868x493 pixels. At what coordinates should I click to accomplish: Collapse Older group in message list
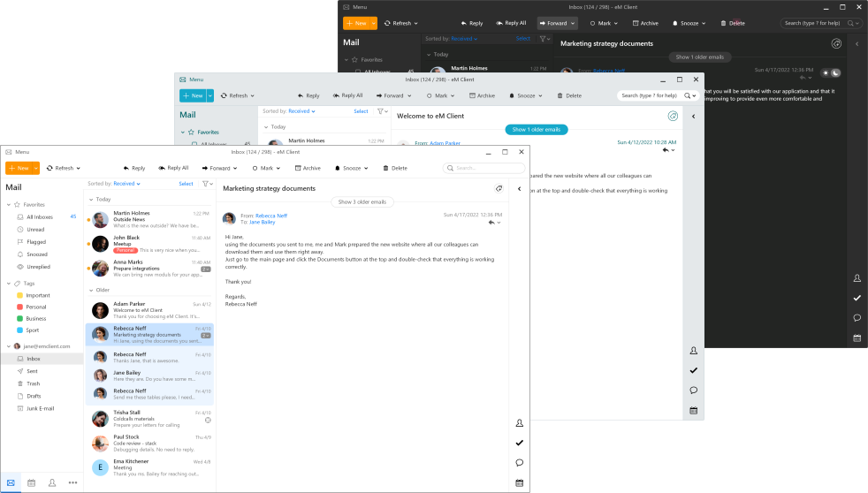91,290
